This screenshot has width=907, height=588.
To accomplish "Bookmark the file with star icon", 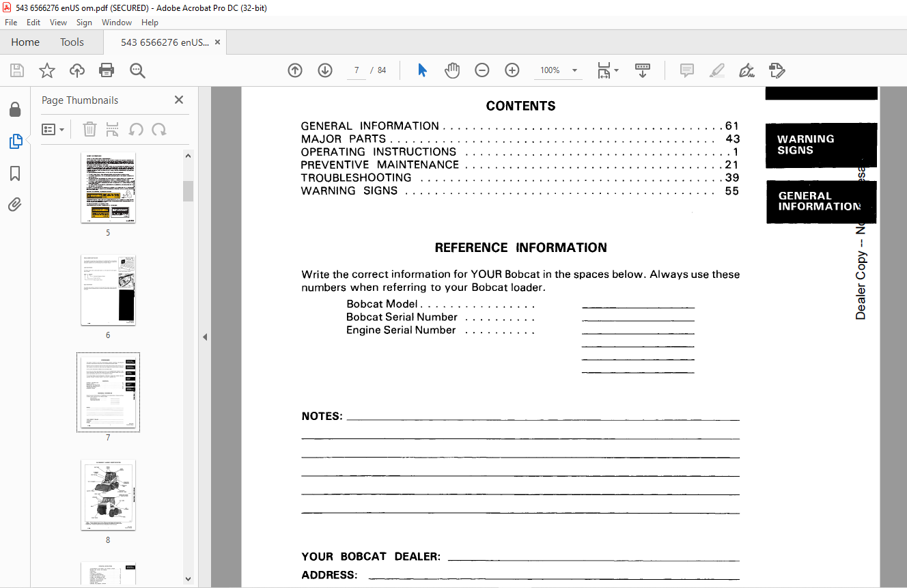I will pos(47,70).
